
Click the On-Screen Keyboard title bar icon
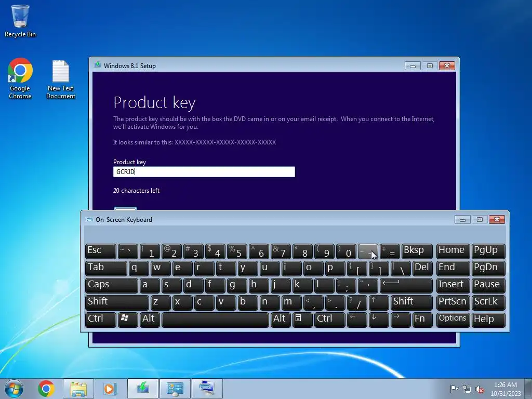(x=89, y=220)
